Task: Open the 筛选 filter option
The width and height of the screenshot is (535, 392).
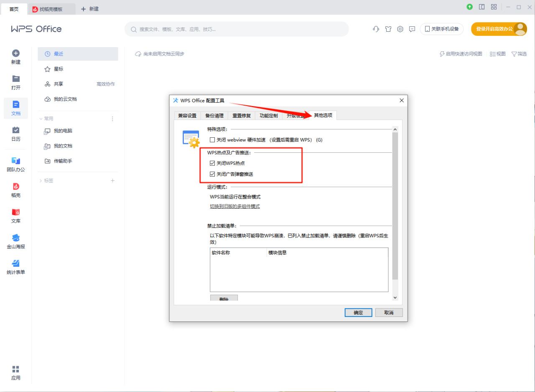Action: [x=519, y=54]
